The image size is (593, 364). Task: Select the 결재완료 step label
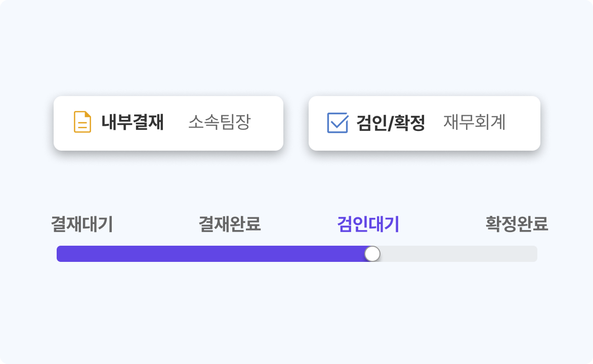click(x=229, y=224)
